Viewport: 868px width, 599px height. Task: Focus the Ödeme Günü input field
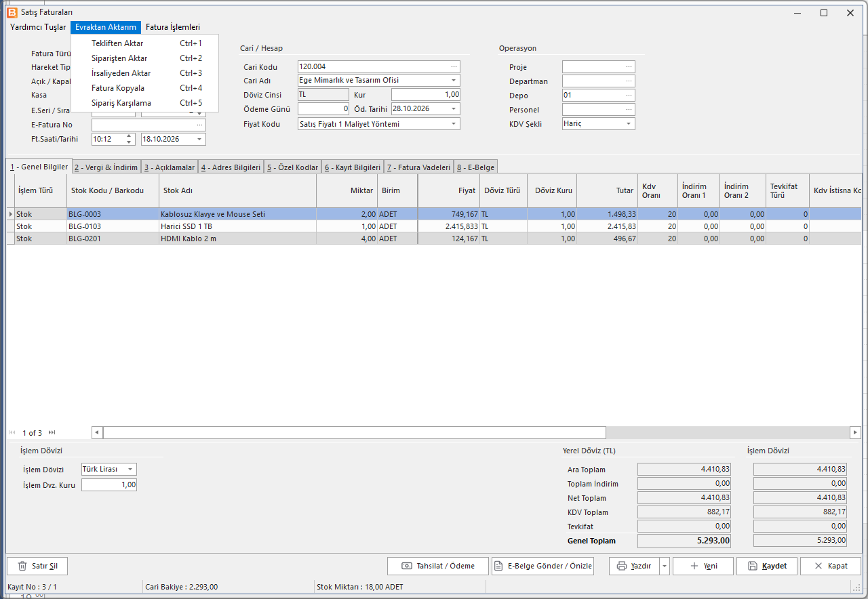[x=323, y=108]
